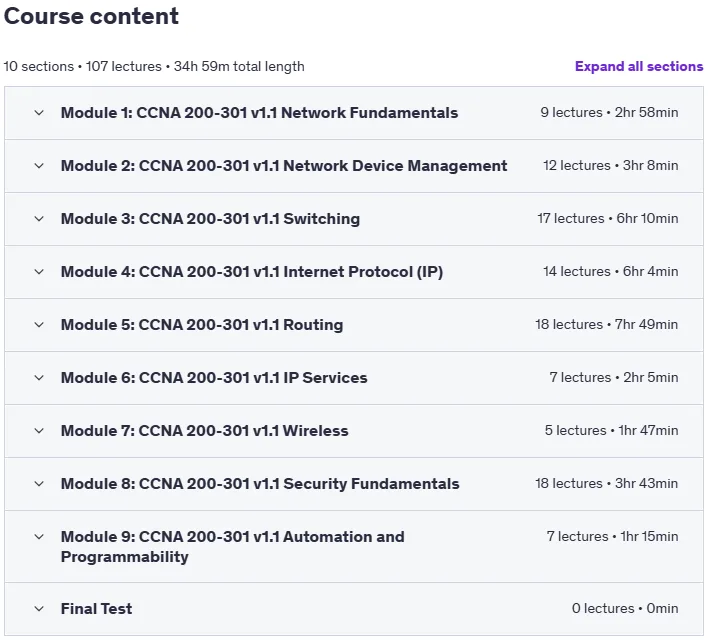Open Module 7 Wireless section title
710x640 pixels.
click(x=205, y=431)
